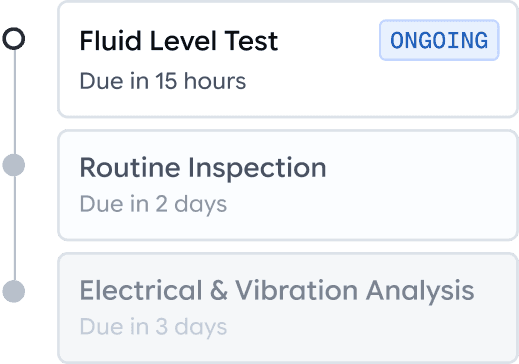Screen dimensions: 519x364
Task: Click the word 'Analysis' in the last card
Action: tap(420, 291)
